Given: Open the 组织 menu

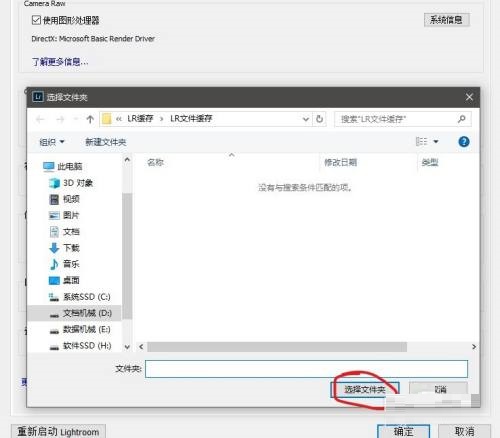Looking at the screenshot, I should [x=52, y=142].
